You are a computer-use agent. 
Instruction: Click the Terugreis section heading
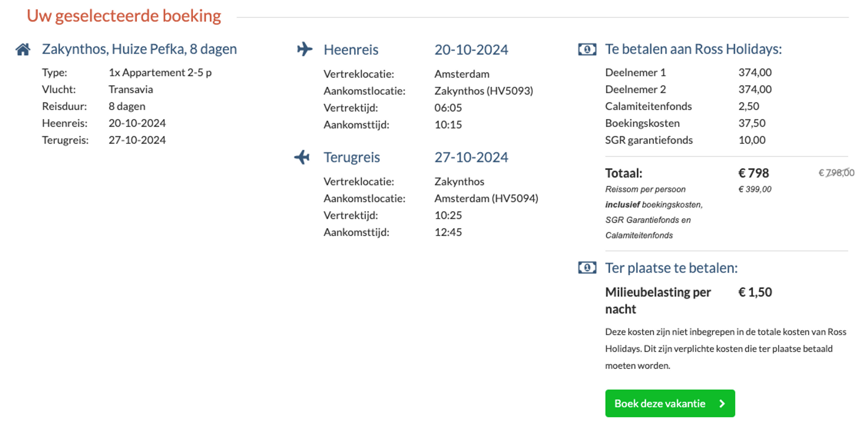351,157
